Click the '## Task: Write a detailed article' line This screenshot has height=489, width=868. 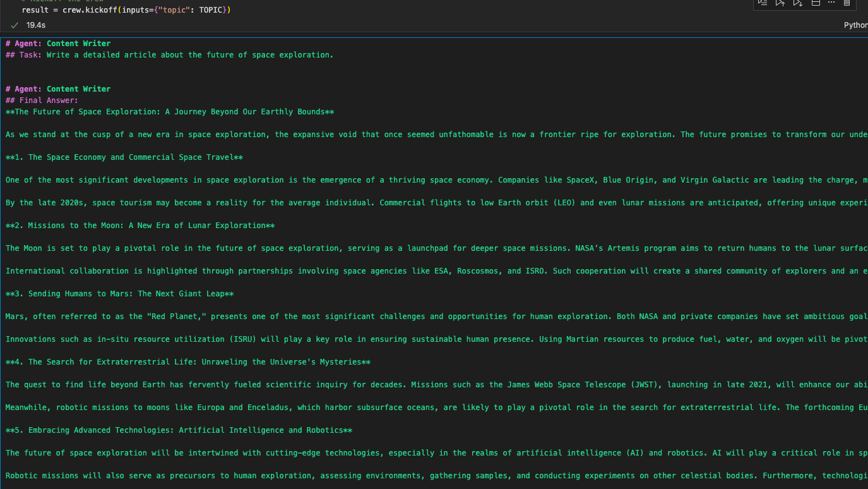tap(169, 55)
